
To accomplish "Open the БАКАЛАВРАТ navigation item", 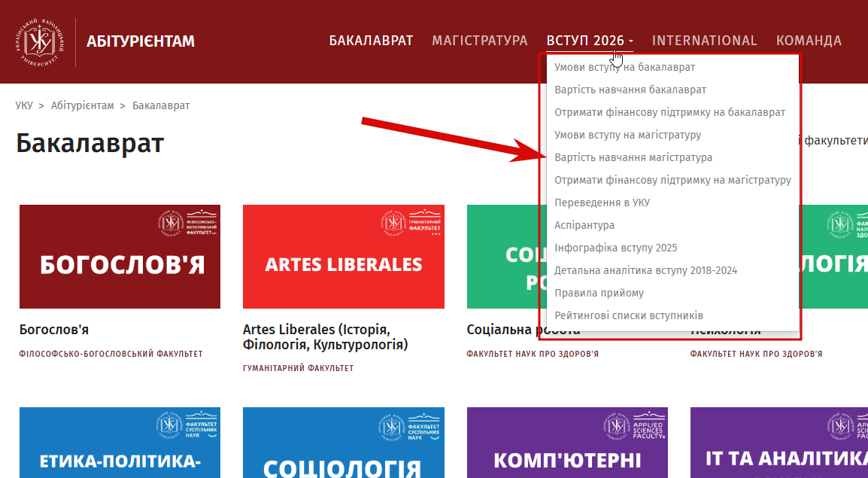I will click(x=371, y=41).
